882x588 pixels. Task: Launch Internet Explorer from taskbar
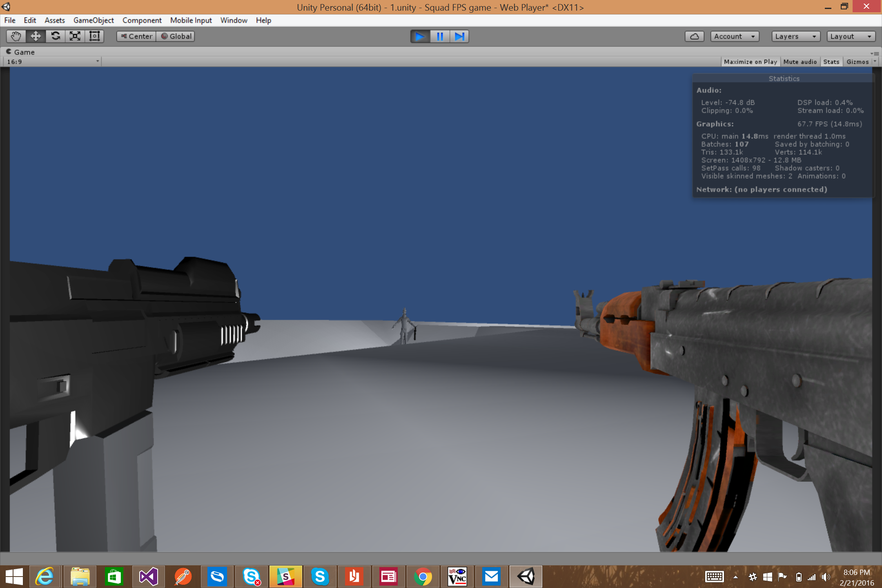tap(45, 577)
